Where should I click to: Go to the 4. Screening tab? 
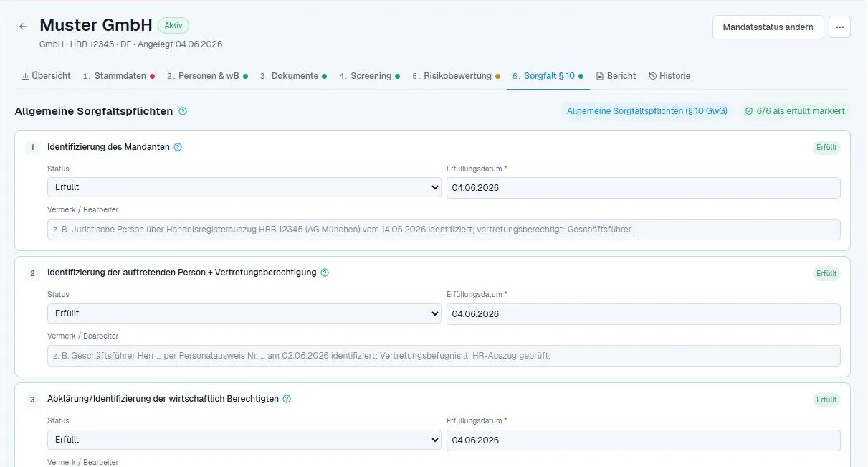click(369, 76)
